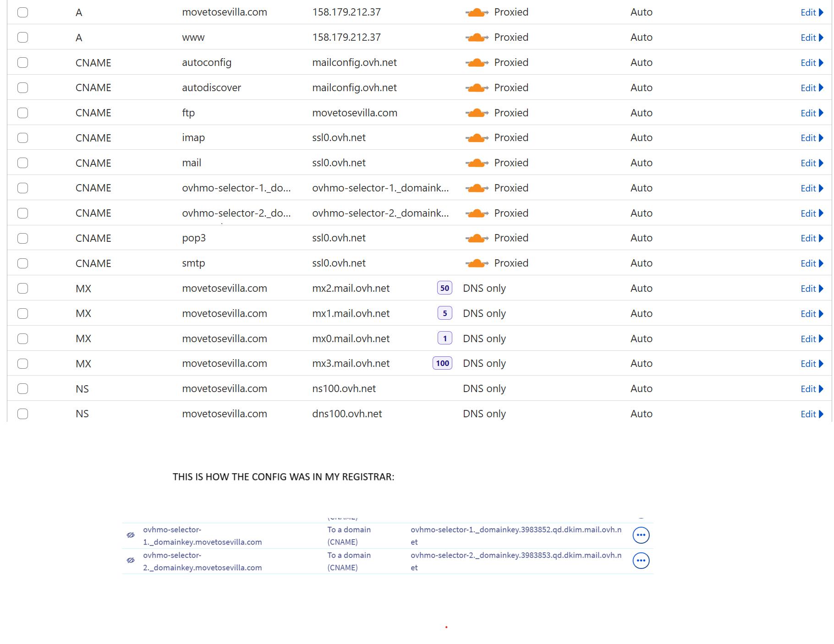Click Edit for the mx0.mail.ovh.net record

pos(812,339)
